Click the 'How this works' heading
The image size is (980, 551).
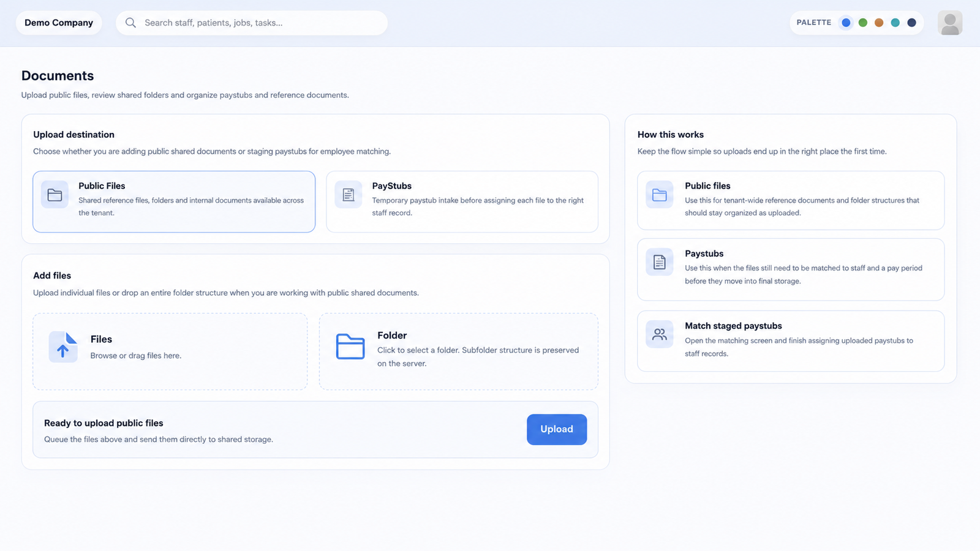click(x=671, y=135)
